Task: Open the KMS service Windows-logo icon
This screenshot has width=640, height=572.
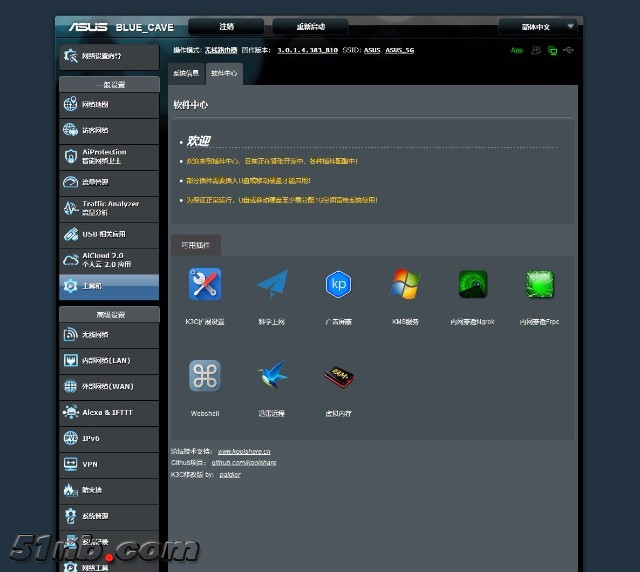Action: coord(406,285)
